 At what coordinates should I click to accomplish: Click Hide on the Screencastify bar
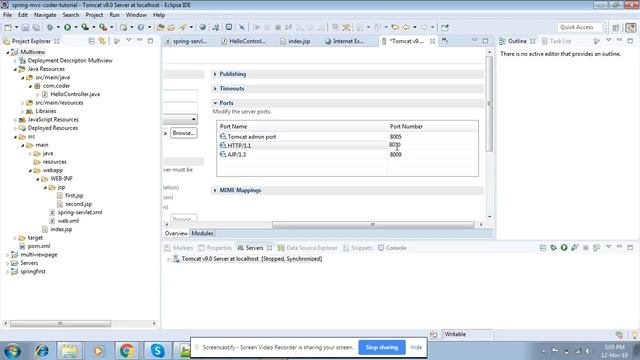tap(416, 347)
